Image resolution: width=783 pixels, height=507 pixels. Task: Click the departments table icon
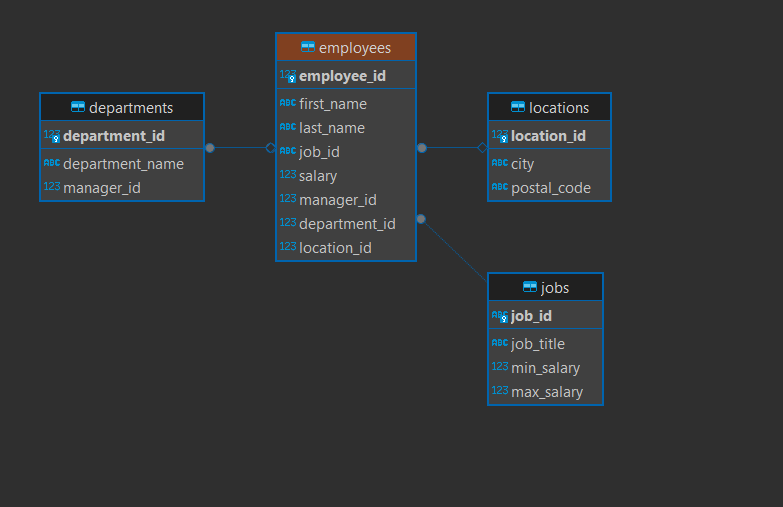tap(78, 107)
